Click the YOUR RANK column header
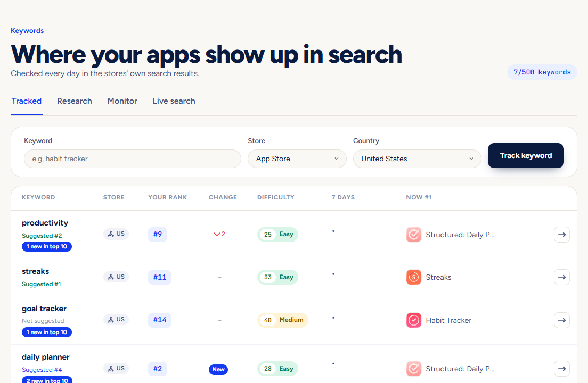Screen dimensions: 588x383 pyautogui.click(x=168, y=197)
